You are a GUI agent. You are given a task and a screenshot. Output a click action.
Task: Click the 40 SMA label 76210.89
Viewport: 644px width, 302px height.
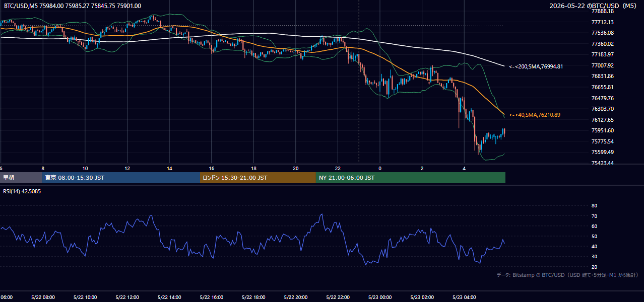pyautogui.click(x=535, y=115)
